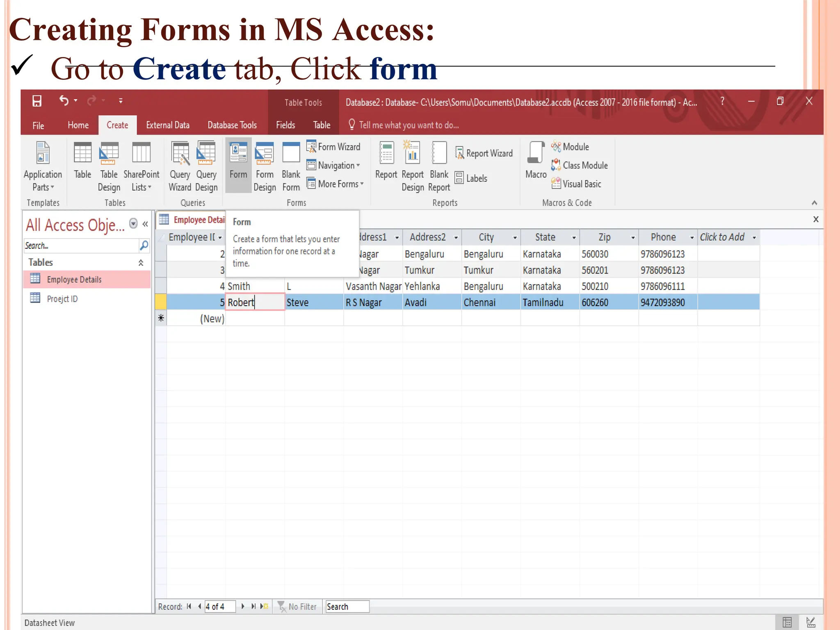This screenshot has width=840, height=630.
Task: Click the current record number box
Action: pyautogui.click(x=220, y=606)
